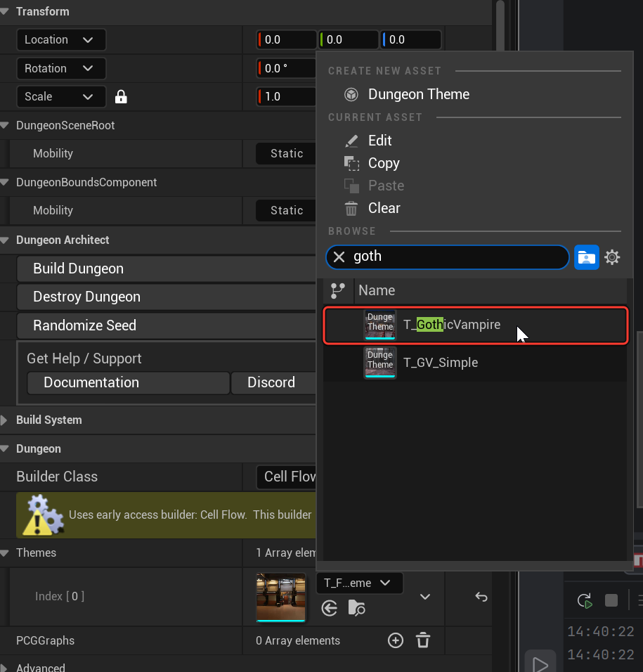This screenshot has width=643, height=672.
Task: Click the Randomize Seed button
Action: tap(167, 325)
